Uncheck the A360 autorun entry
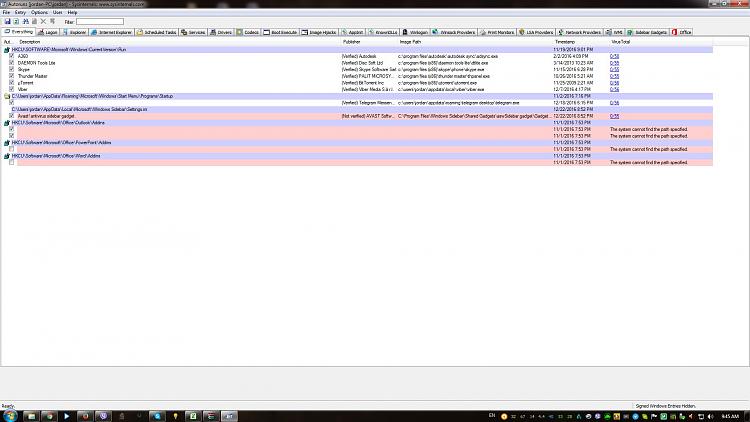 pyautogui.click(x=11, y=56)
